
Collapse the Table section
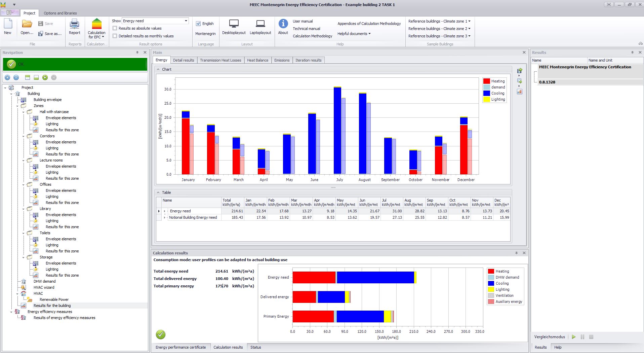158,192
